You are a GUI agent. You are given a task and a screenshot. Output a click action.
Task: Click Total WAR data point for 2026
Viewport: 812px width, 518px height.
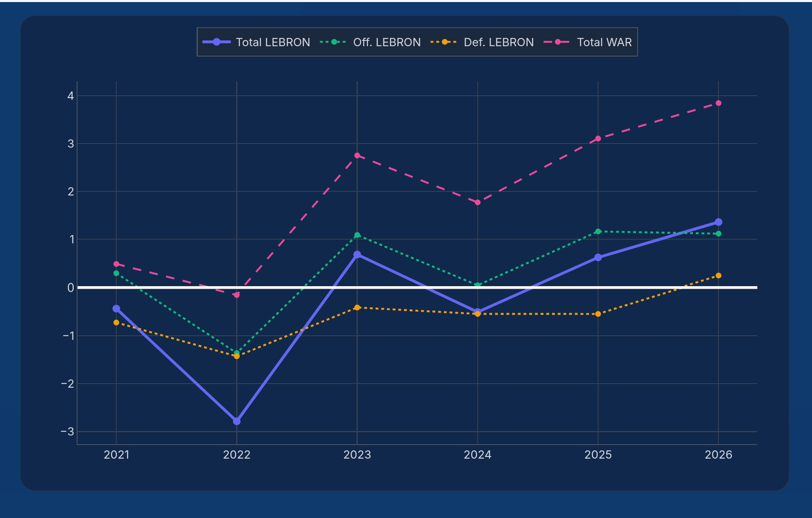718,103
